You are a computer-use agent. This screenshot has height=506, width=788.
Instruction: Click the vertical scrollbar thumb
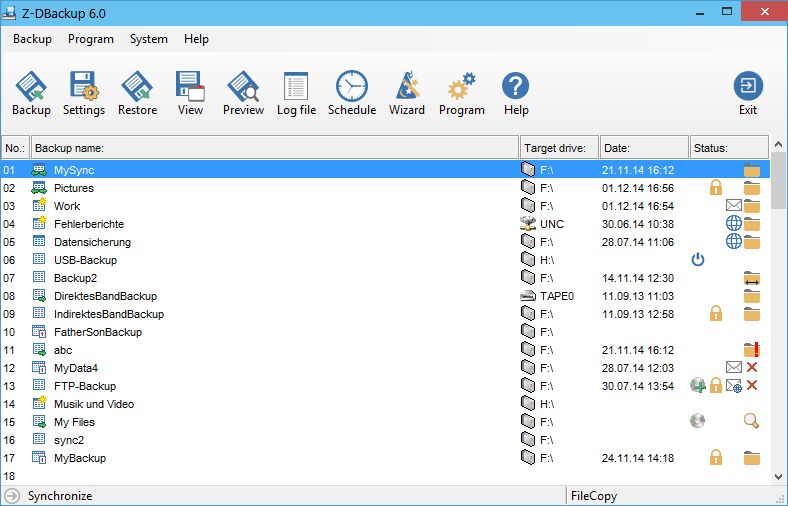click(x=778, y=181)
